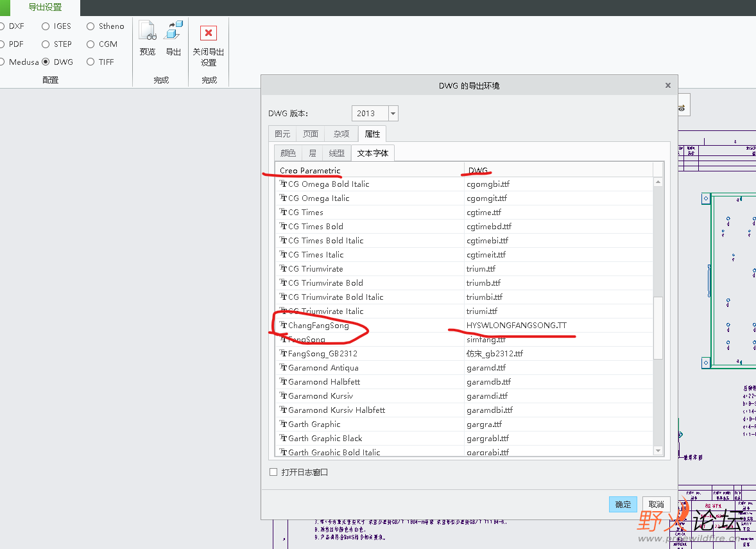The width and height of the screenshot is (756, 549).
Task: Select the gargrabl.ttf cell
Action: point(558,438)
